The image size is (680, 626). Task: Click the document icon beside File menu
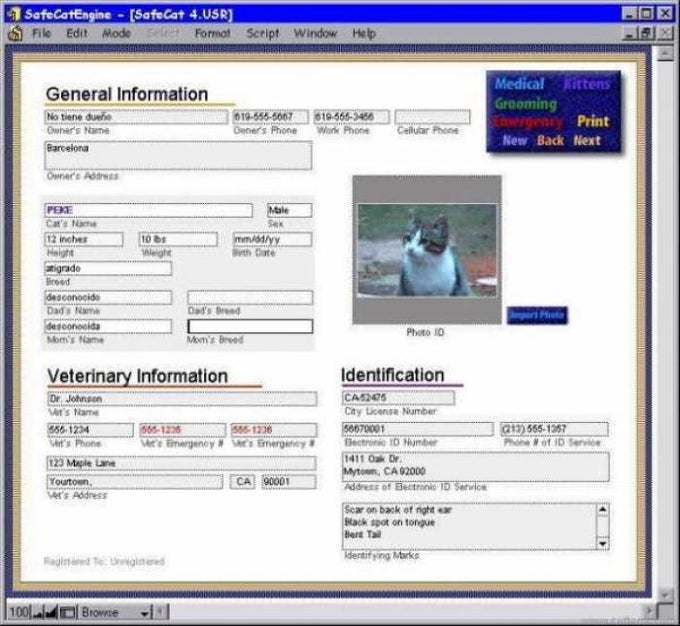[x=16, y=33]
